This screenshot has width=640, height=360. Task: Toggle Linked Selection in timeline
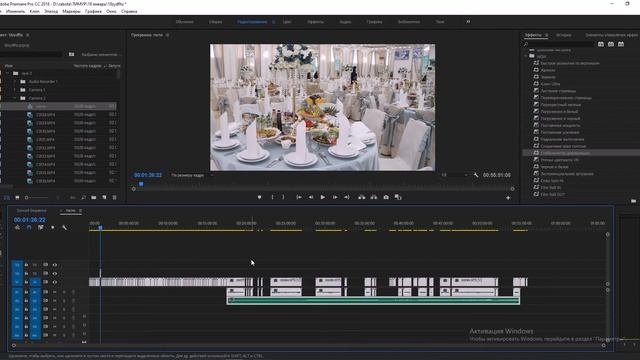point(41,227)
